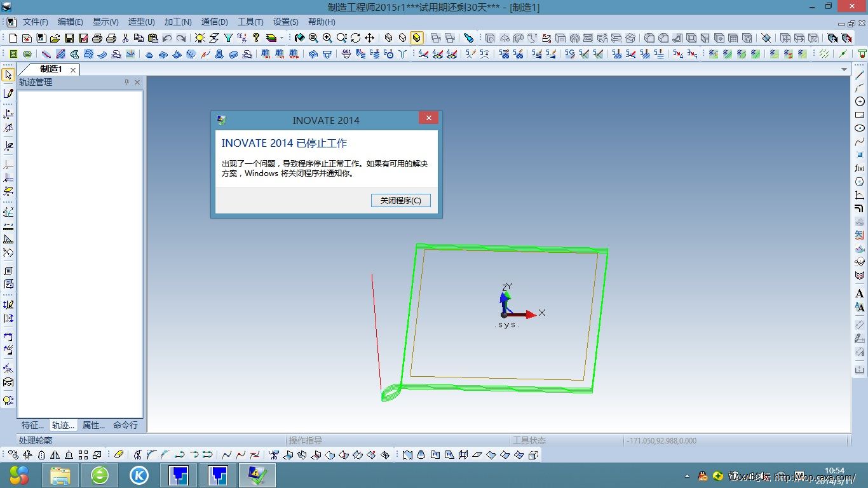Image resolution: width=868 pixels, height=488 pixels.
Task: Click the coordinates readout in status bar
Action: (661, 440)
